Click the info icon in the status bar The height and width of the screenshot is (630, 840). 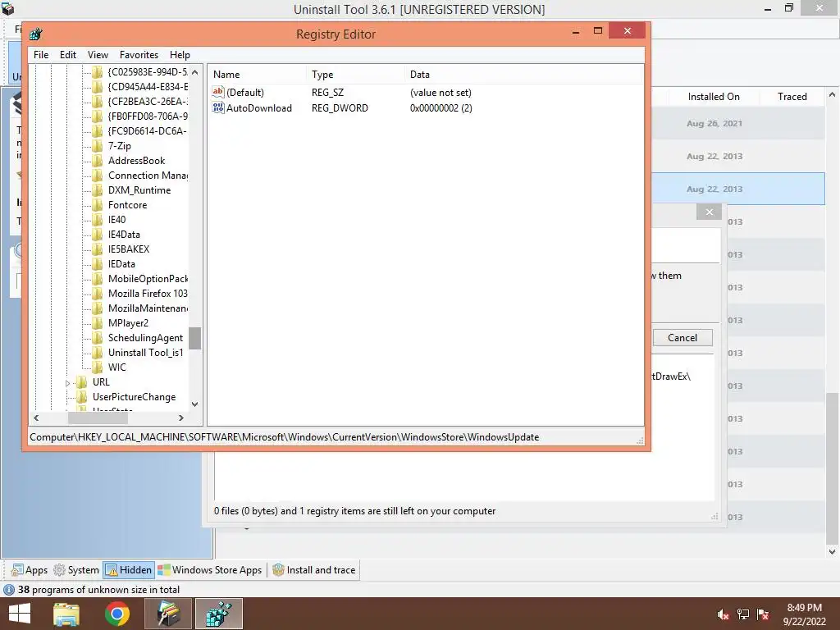(x=8, y=590)
